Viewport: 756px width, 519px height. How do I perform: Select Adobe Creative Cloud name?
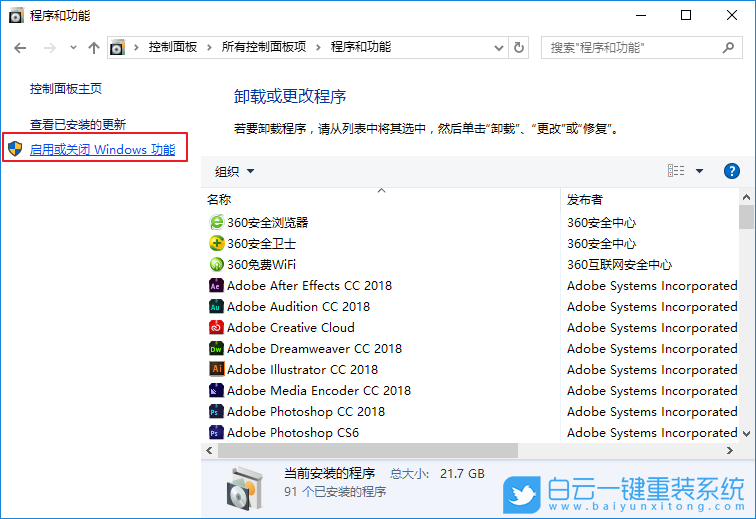coord(291,328)
